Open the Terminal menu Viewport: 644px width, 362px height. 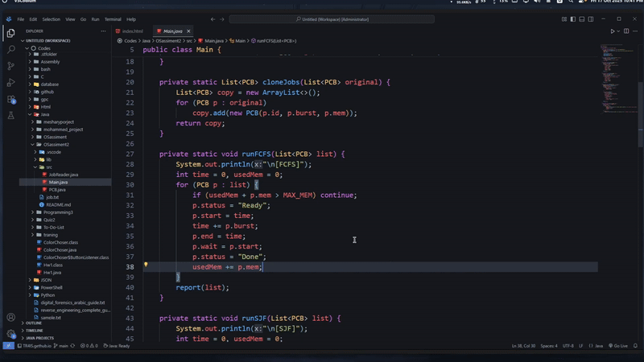(x=113, y=19)
